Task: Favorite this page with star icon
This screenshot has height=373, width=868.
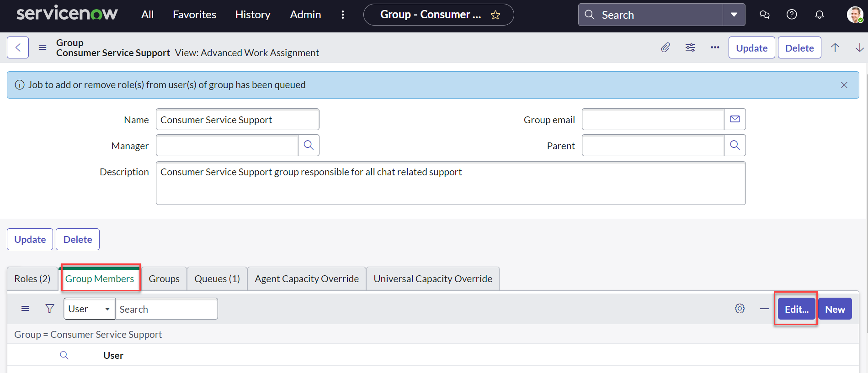Action: click(x=495, y=15)
